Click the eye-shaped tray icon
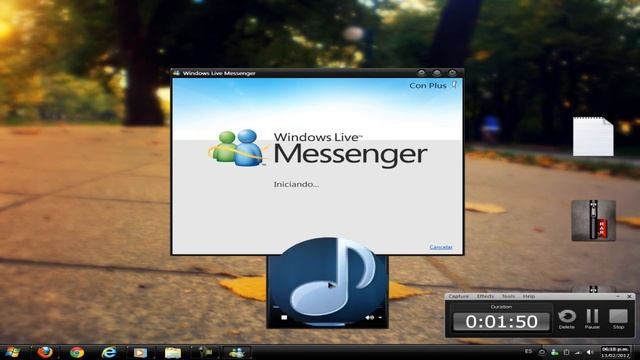Viewport: 640px width, 360px height. click(542, 352)
